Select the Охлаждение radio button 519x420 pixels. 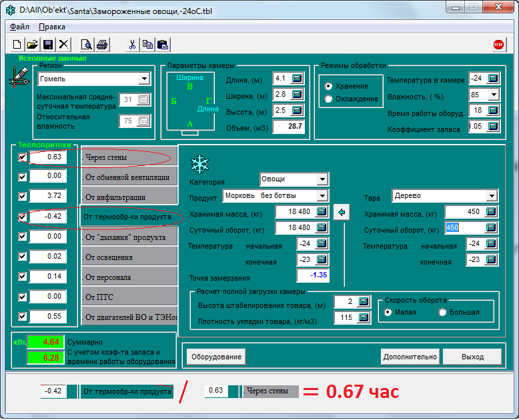click(x=328, y=99)
